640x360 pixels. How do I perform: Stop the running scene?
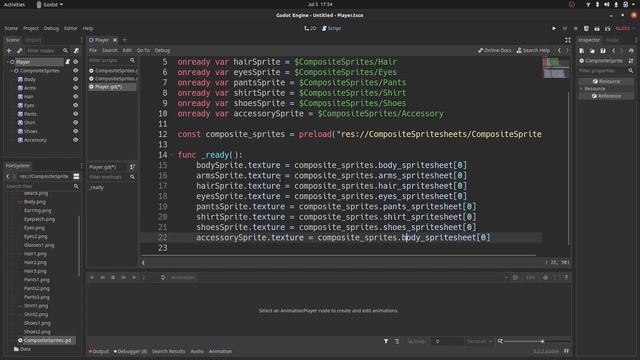click(576, 29)
